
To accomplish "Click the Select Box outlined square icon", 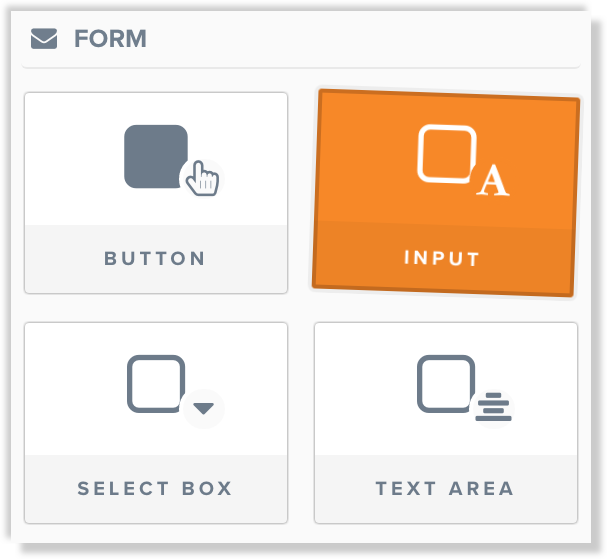I will pos(156,384).
